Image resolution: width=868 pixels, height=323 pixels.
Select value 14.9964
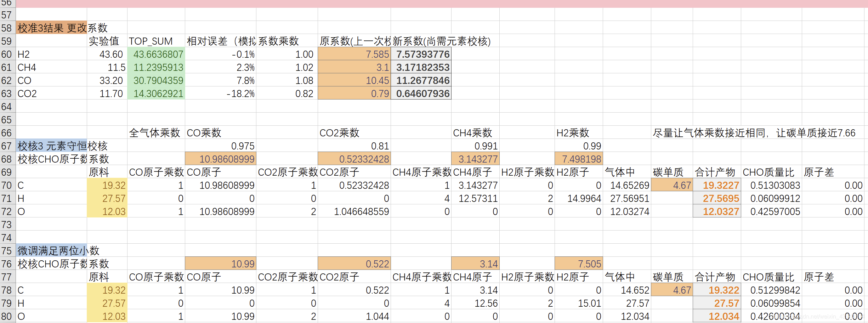click(579, 198)
